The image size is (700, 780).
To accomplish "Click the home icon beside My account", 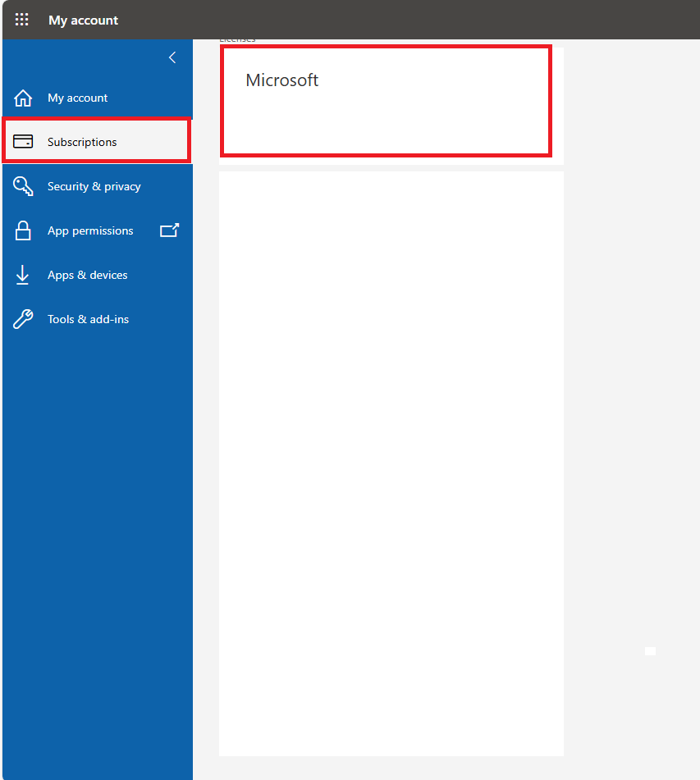I will pyautogui.click(x=23, y=98).
